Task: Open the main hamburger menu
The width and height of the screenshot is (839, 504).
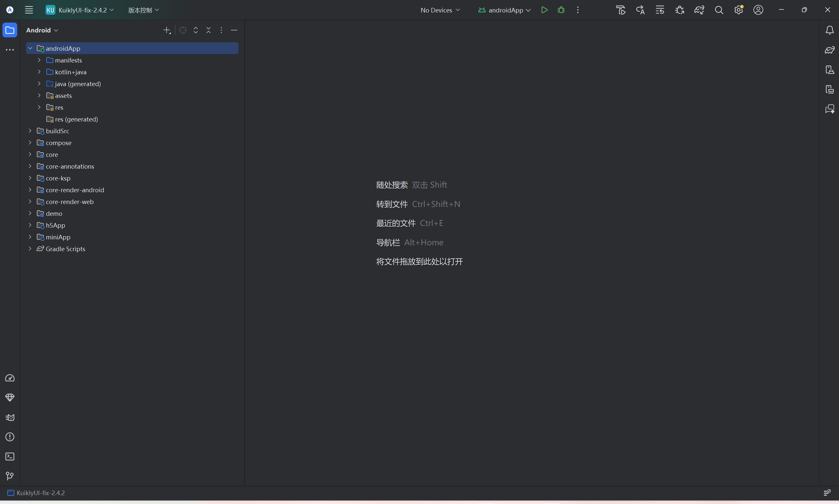Action: tap(29, 10)
